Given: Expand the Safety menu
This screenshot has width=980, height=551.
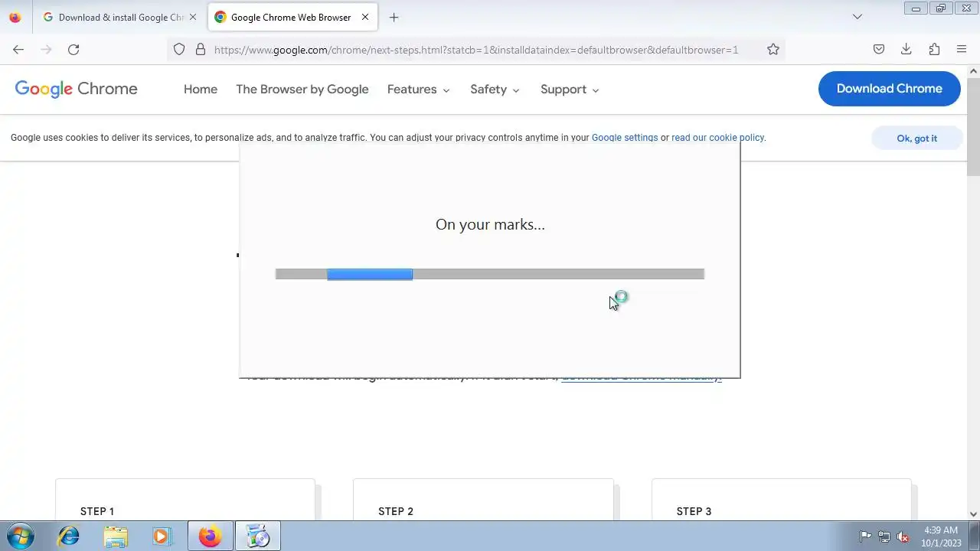Looking at the screenshot, I should [495, 90].
